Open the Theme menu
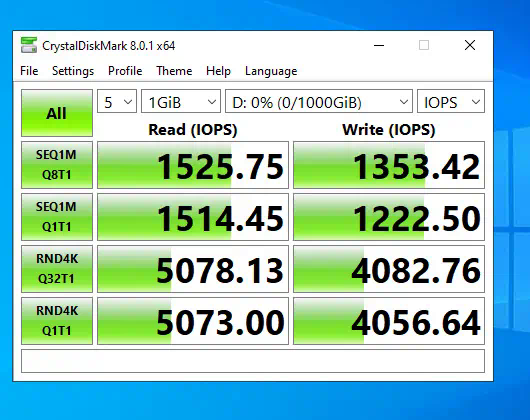The image size is (530, 420). (x=174, y=71)
